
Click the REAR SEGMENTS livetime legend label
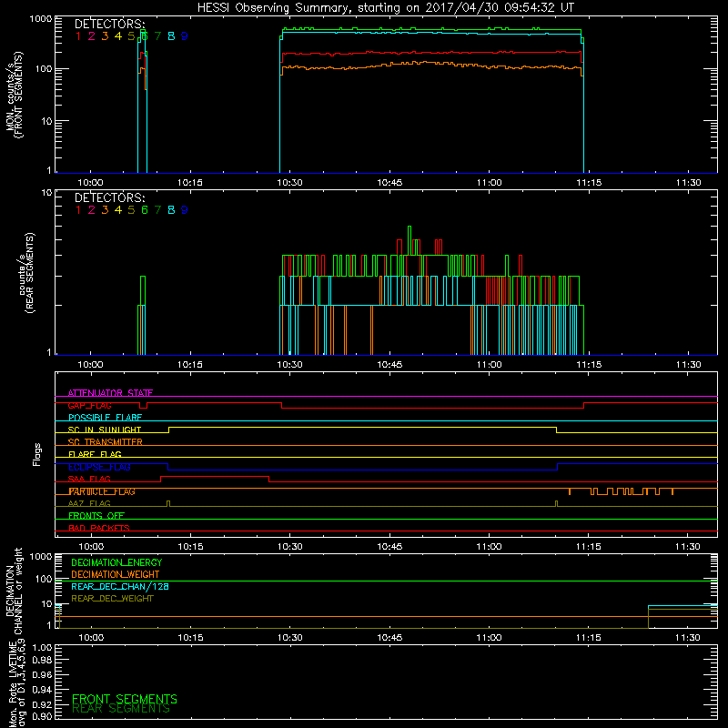tap(121, 709)
